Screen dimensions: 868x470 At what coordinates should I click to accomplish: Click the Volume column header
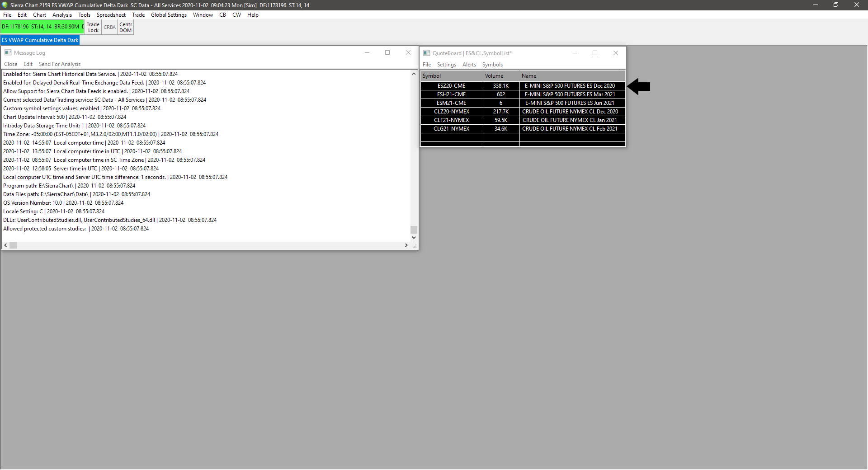[501, 76]
